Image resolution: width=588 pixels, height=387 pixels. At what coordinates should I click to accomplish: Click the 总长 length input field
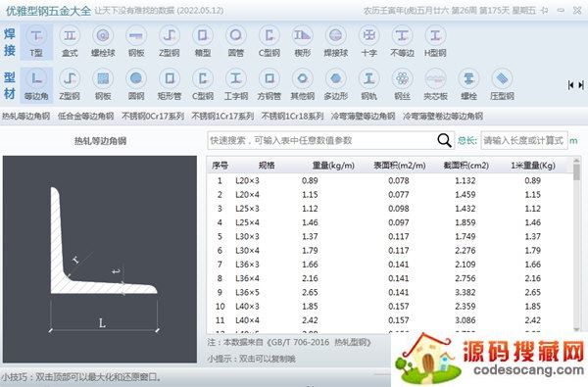click(x=524, y=141)
